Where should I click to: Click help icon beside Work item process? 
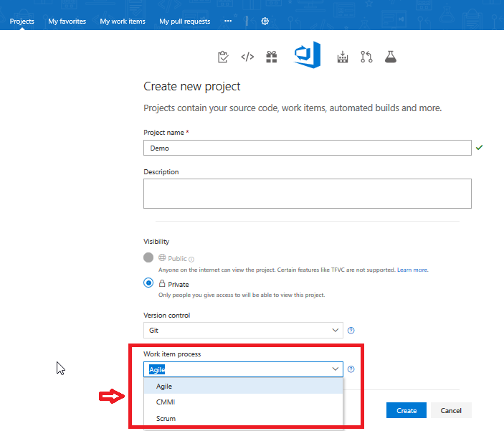click(351, 370)
